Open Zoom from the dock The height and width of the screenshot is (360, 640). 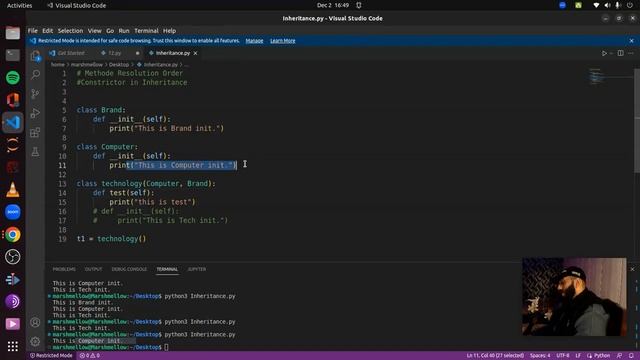coord(13,212)
